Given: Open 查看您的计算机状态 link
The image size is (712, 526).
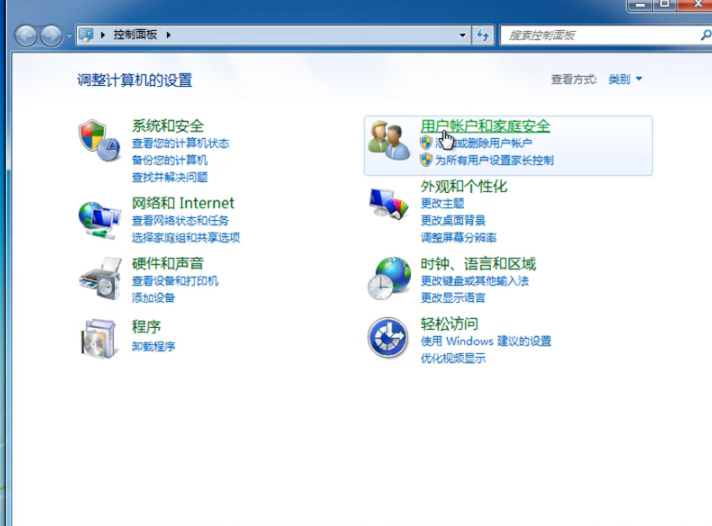Looking at the screenshot, I should (180, 144).
